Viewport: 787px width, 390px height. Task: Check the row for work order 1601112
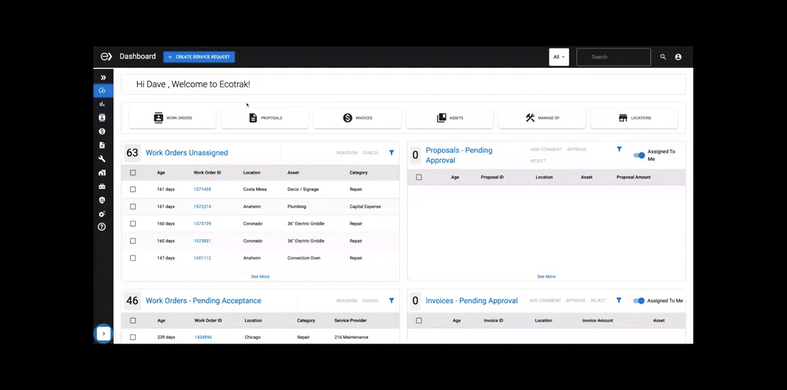pyautogui.click(x=133, y=258)
